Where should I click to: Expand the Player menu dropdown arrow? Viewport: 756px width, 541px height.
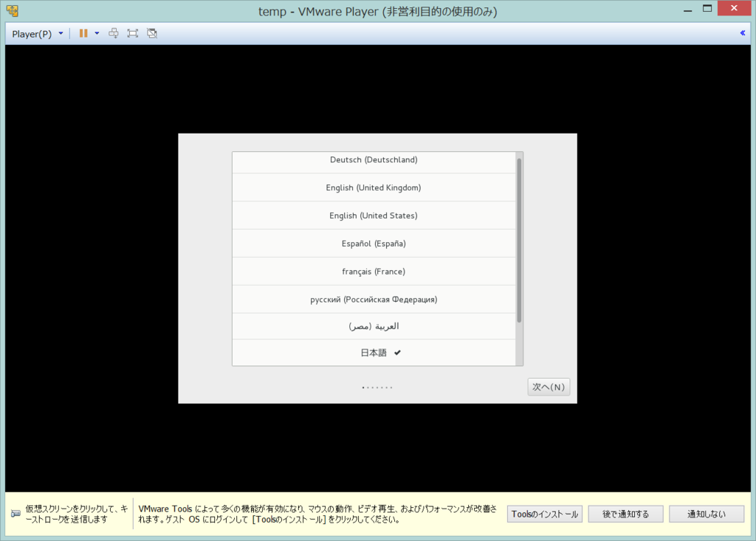pos(61,33)
